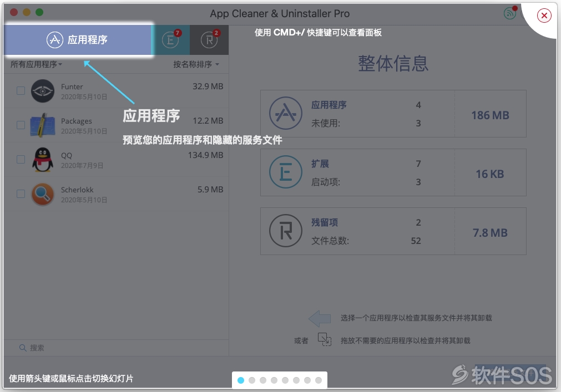Tick the QQ checkbox
The width and height of the screenshot is (561, 392).
[x=21, y=159]
